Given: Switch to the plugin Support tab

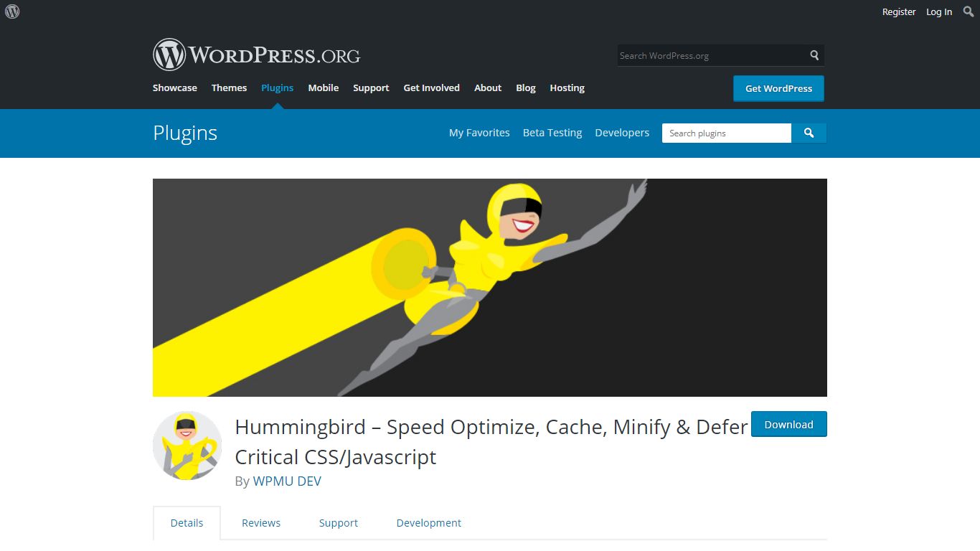Looking at the screenshot, I should [339, 523].
